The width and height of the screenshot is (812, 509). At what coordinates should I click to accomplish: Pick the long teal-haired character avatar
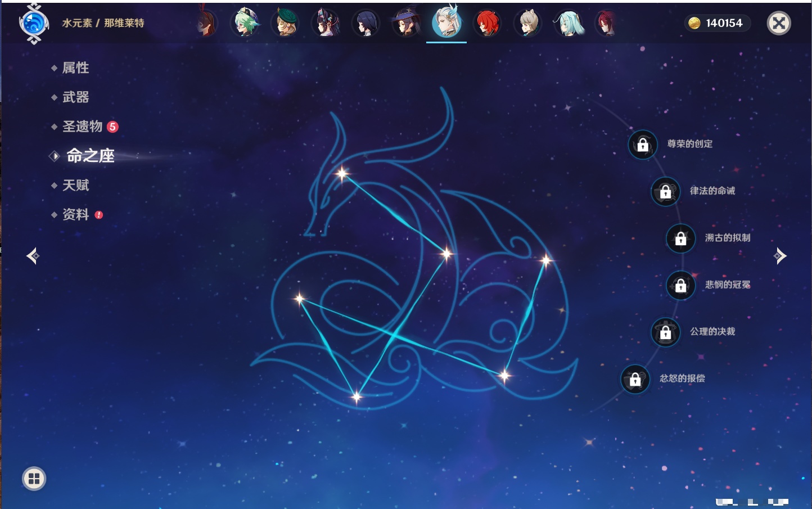click(x=568, y=23)
